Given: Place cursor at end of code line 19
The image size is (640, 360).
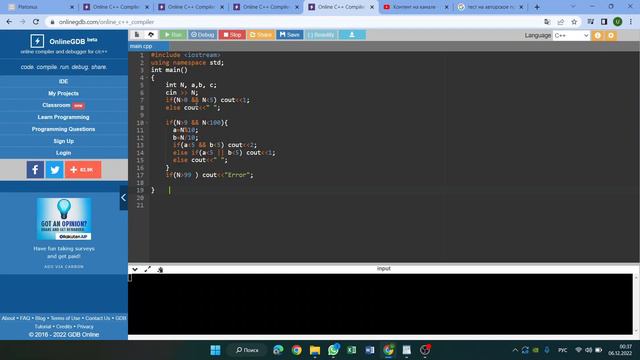Looking at the screenshot, I should (x=170, y=190).
